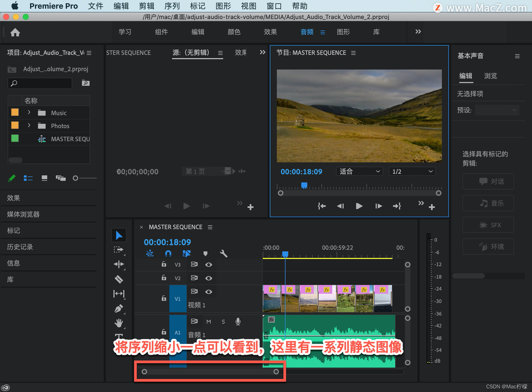Open the 1/2 playback resolution dropdown
The image size is (532, 392).
click(x=412, y=171)
